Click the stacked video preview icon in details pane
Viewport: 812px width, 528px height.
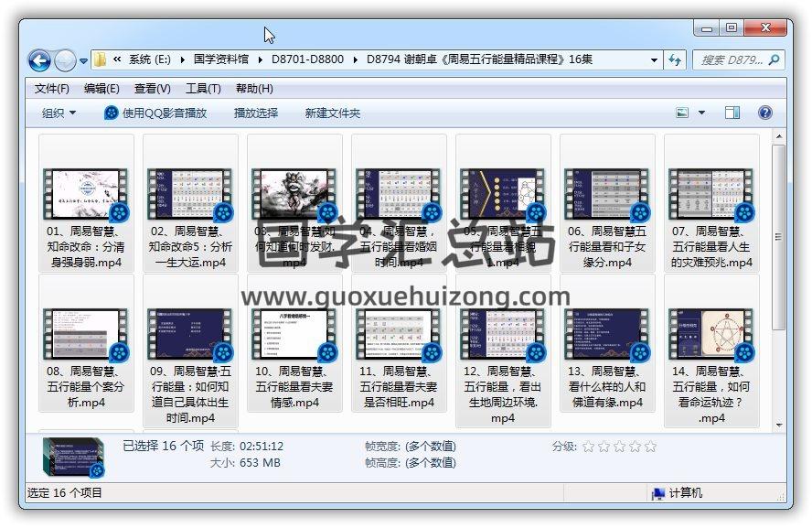point(73,457)
